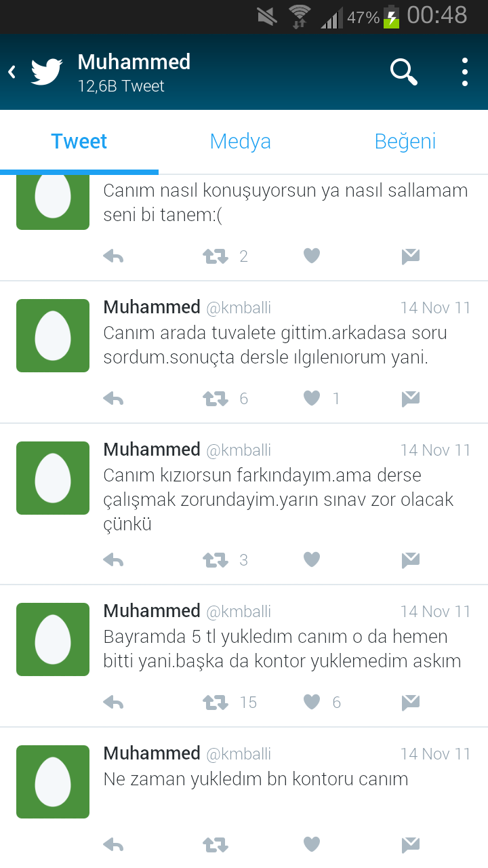Like the tweet showing 1 like
Viewport: 488px width, 868px height.
tap(312, 398)
